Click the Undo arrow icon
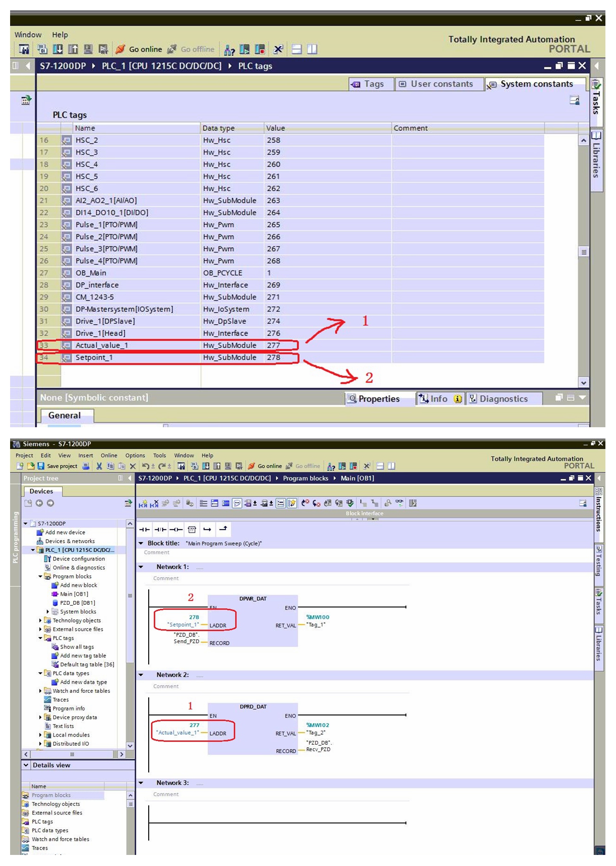Viewport: 616px width, 866px height. pyautogui.click(x=145, y=466)
